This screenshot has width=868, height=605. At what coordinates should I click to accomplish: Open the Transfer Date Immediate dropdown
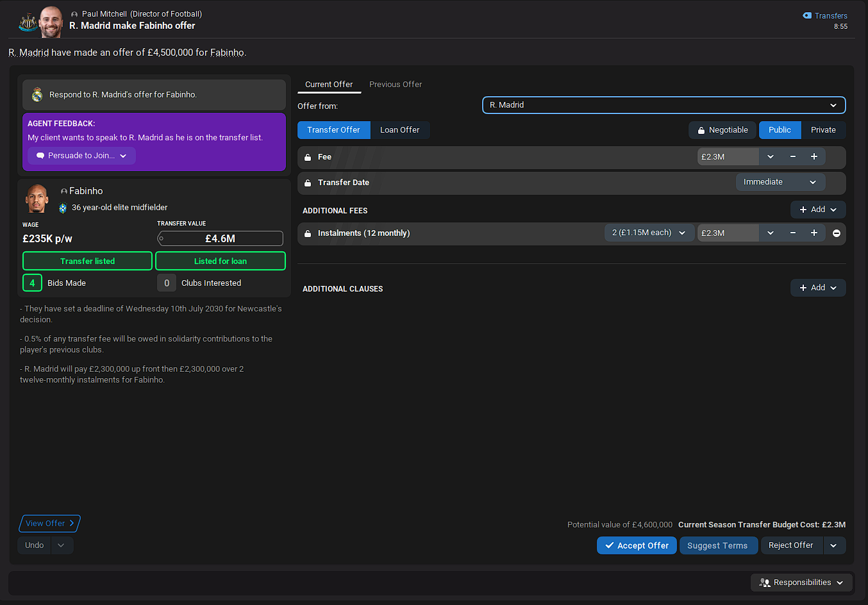pyautogui.click(x=780, y=182)
